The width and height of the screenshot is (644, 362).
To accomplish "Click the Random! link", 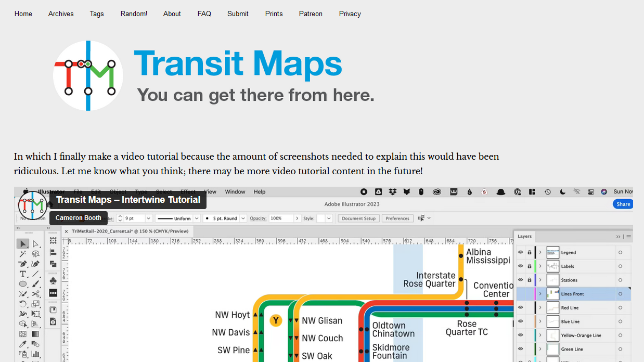I will click(x=134, y=14).
